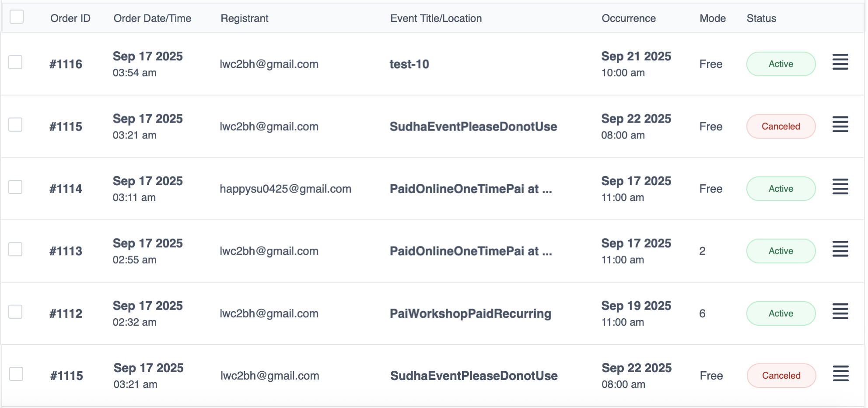Tick the checkbox for order #1113

(16, 249)
